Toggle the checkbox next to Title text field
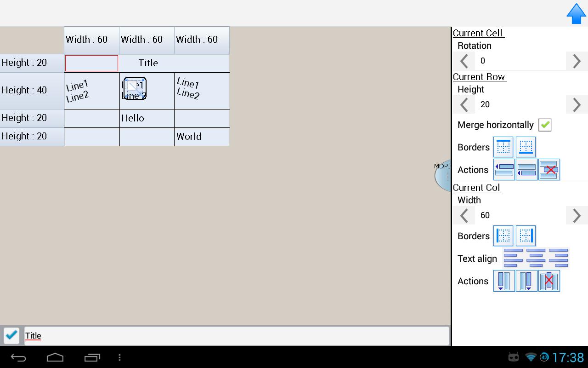 tap(11, 335)
